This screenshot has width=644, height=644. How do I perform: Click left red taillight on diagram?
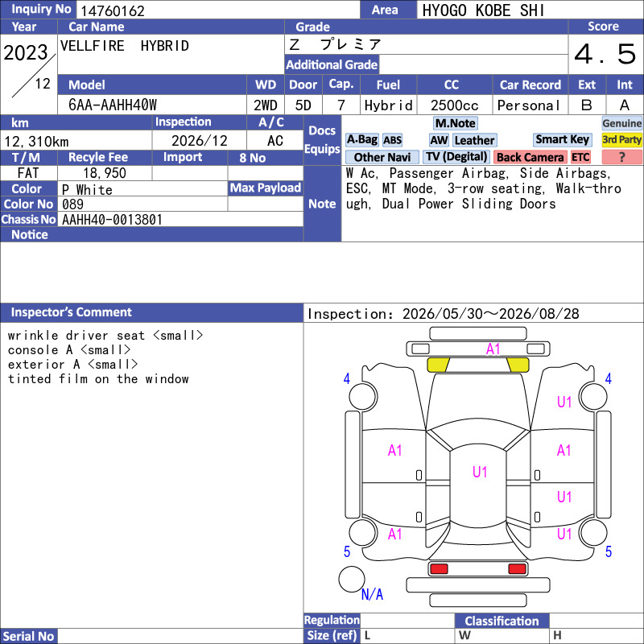coord(439,569)
